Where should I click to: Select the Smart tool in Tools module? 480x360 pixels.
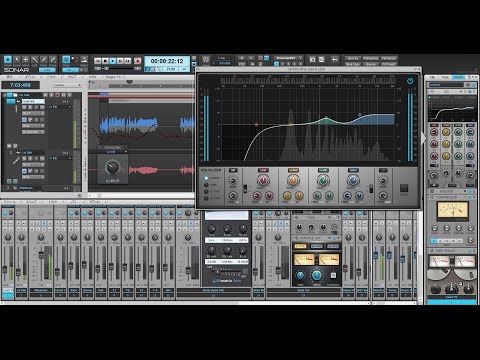8,60
